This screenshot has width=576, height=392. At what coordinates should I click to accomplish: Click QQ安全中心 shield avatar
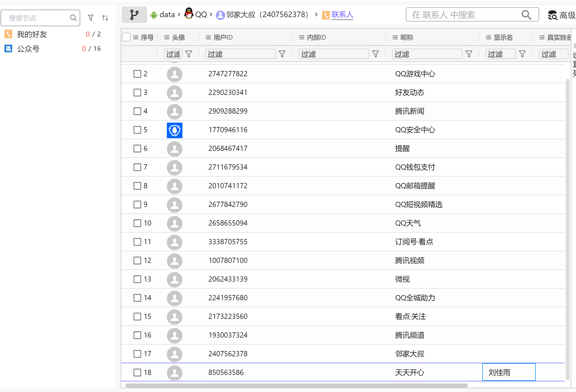coord(174,130)
